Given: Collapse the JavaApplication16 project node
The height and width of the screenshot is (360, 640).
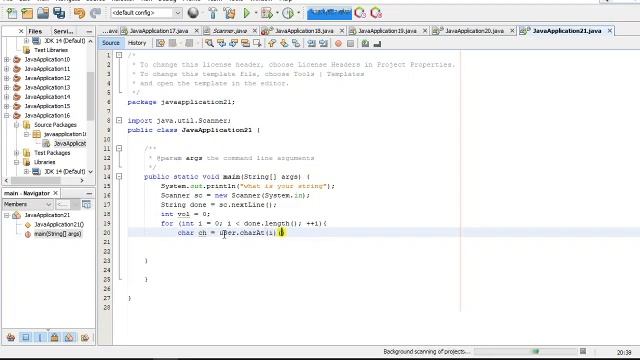Looking at the screenshot, I should point(7,116).
